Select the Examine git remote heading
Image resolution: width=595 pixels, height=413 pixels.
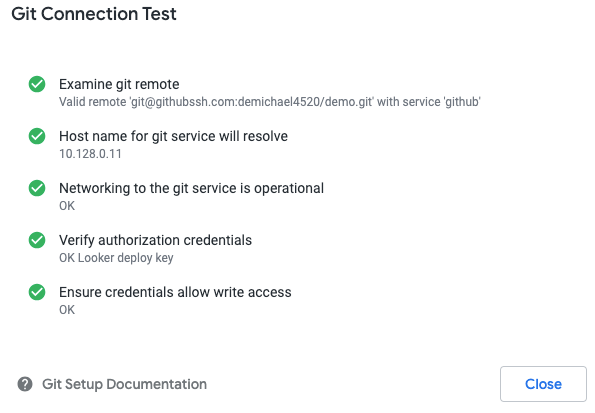(x=119, y=84)
